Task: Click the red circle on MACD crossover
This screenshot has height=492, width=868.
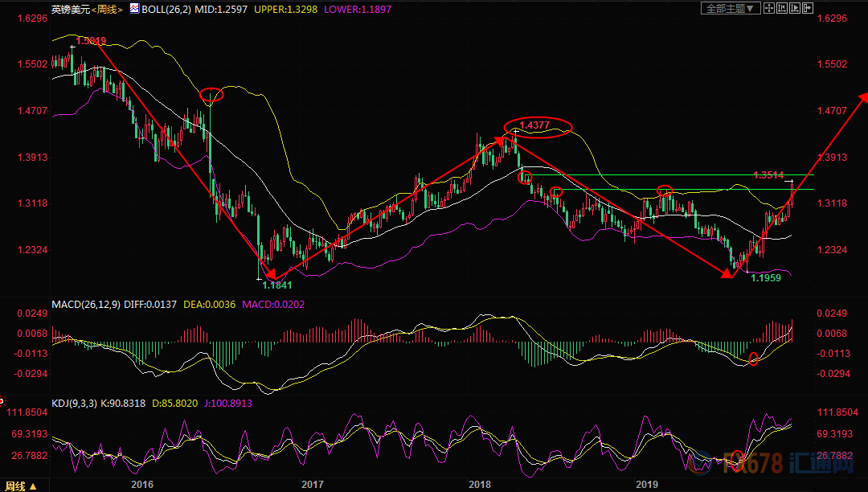Action: (x=753, y=359)
